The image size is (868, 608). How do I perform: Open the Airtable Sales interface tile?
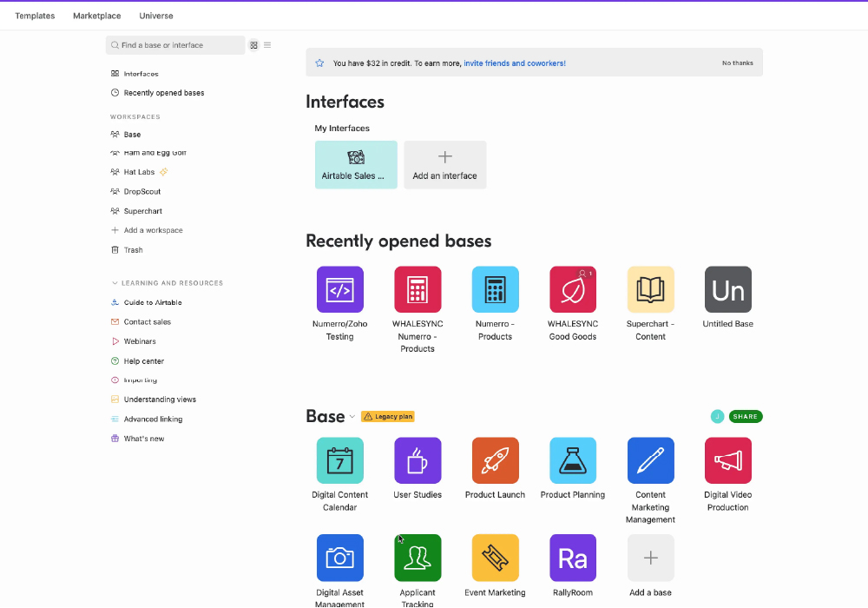coord(356,165)
